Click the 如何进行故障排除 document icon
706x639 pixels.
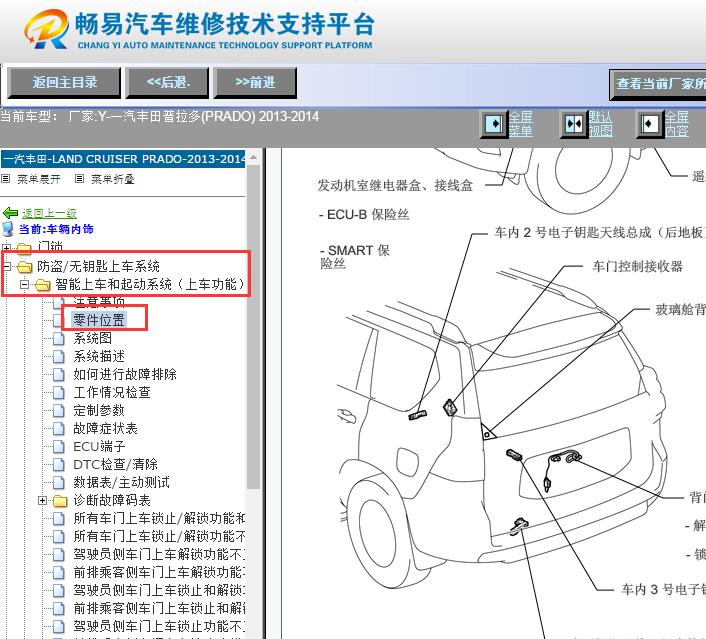tap(59, 374)
